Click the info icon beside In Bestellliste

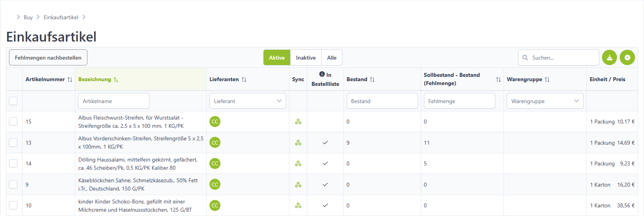[x=322, y=74]
